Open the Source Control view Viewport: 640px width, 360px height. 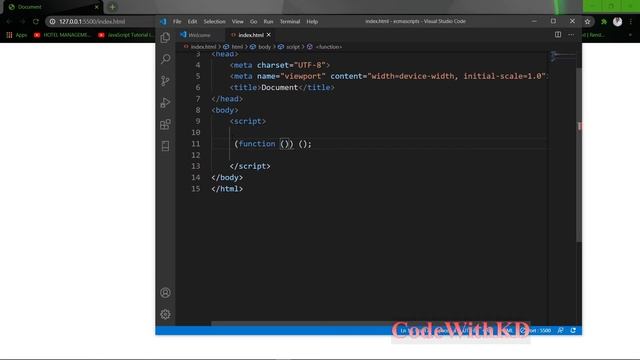[165, 81]
